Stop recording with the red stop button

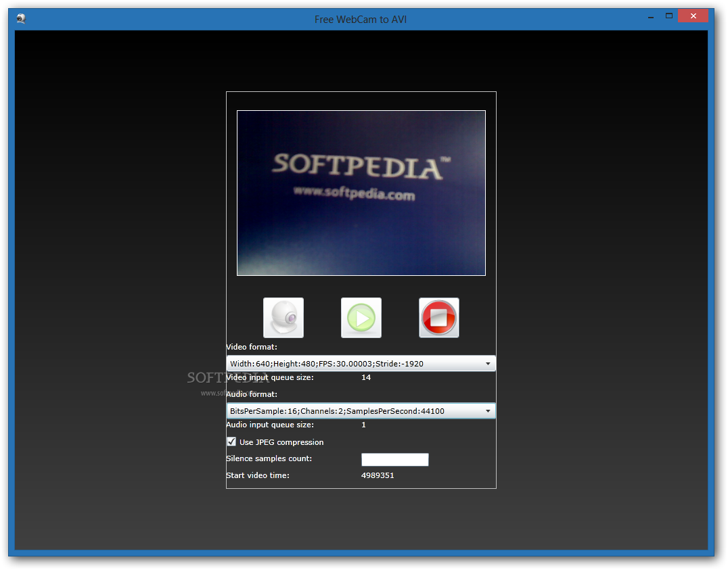[438, 318]
